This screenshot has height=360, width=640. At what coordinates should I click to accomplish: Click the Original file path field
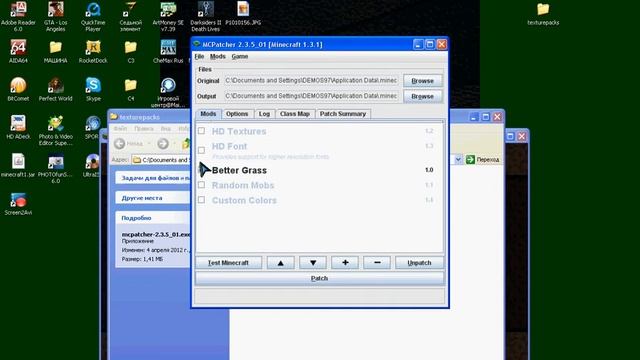pyautogui.click(x=311, y=81)
